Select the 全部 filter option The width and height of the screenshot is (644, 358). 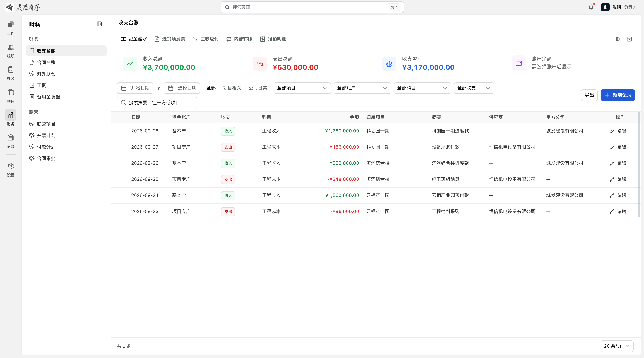pyautogui.click(x=211, y=88)
